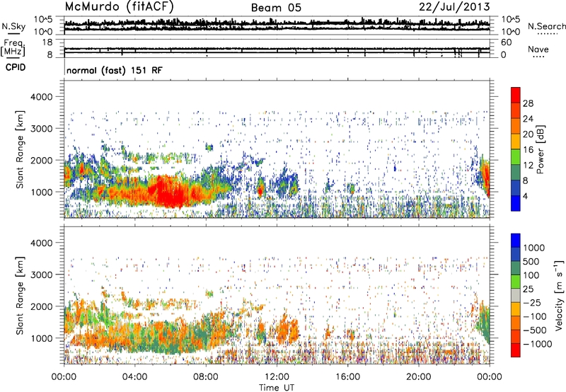The width and height of the screenshot is (566, 392).
Task: Click the 2000 km tick on velocity panel
Action: (x=42, y=306)
